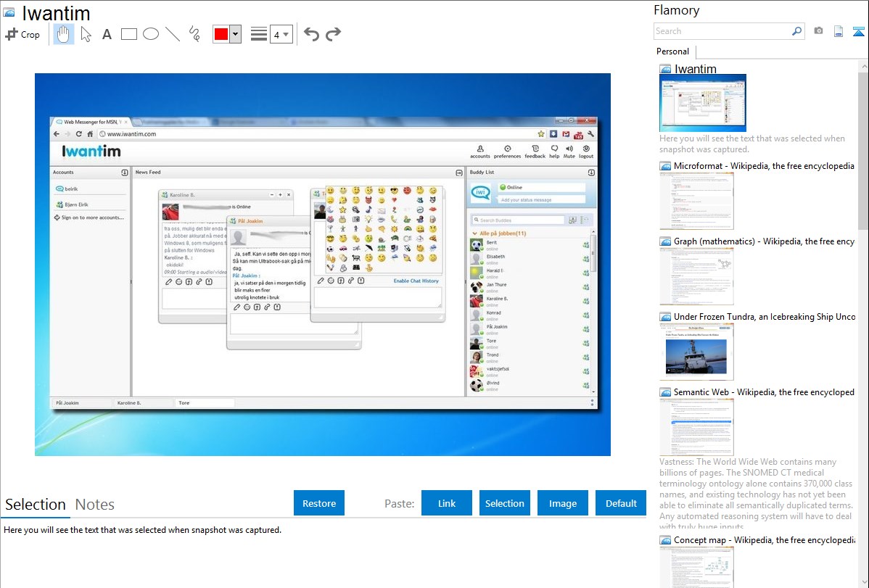This screenshot has width=869, height=588.
Task: Select the straight line tool
Action: click(173, 34)
